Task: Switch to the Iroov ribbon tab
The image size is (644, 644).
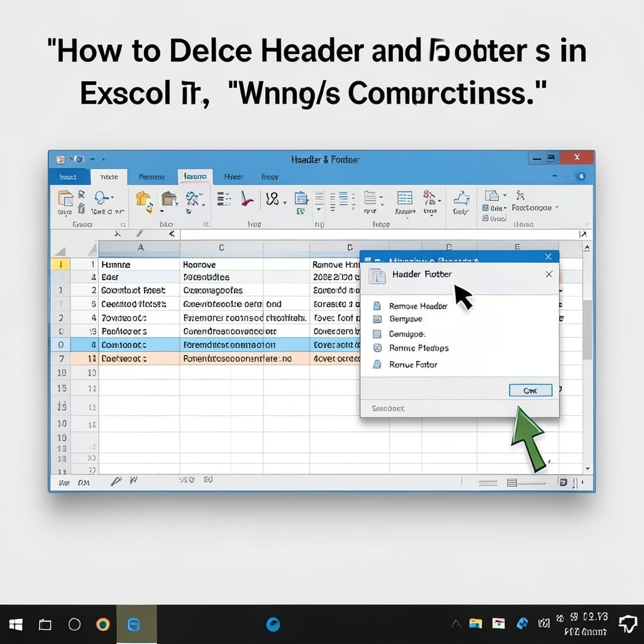Action: pyautogui.click(x=270, y=177)
